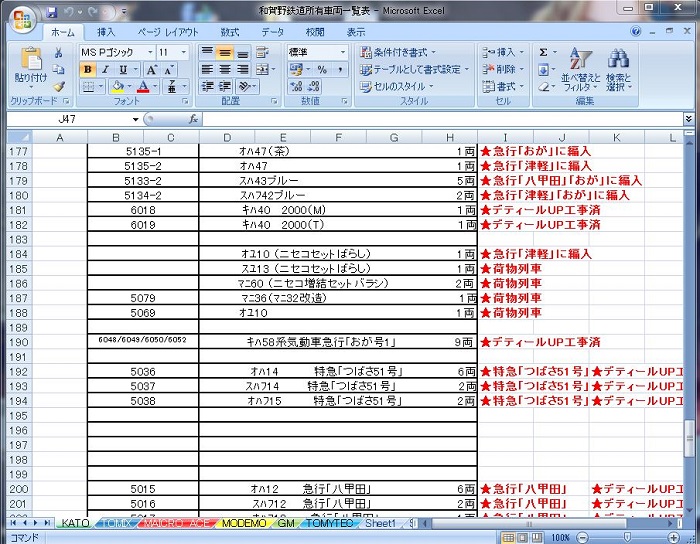Open font name MS Pゴシック dropdown
Screen dimensions: 700x544
pyautogui.click(x=150, y=52)
